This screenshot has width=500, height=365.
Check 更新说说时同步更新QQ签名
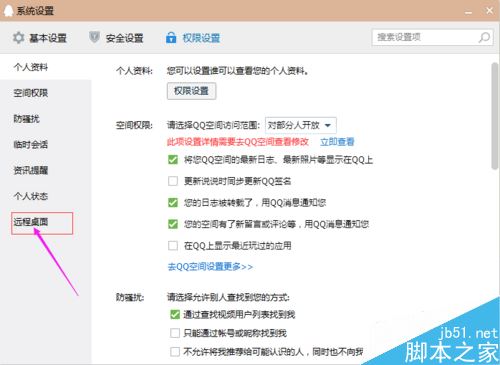[173, 181]
